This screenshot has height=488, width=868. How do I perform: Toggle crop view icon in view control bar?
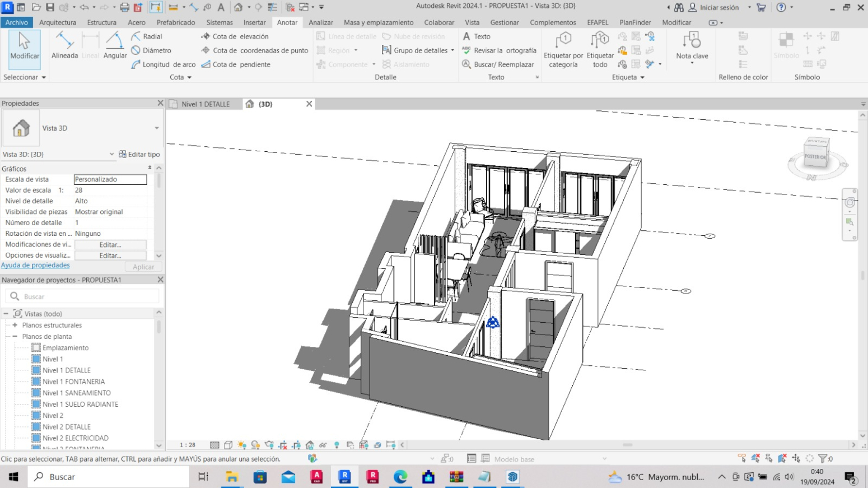click(283, 445)
